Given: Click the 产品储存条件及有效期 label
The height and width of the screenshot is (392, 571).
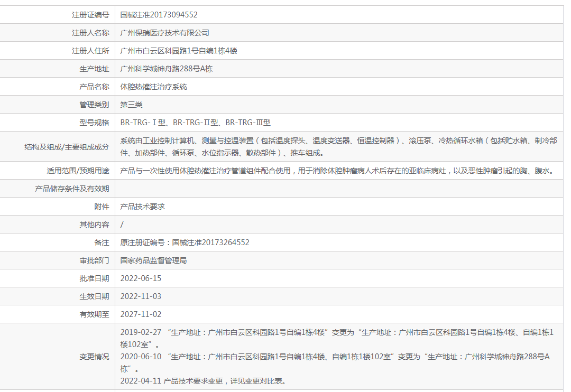Looking at the screenshot, I should [x=72, y=189].
